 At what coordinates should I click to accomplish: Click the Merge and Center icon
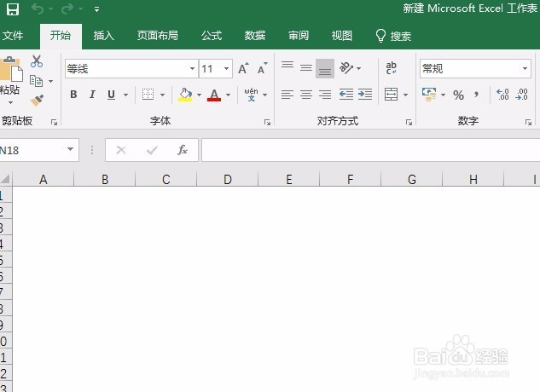pyautogui.click(x=392, y=95)
